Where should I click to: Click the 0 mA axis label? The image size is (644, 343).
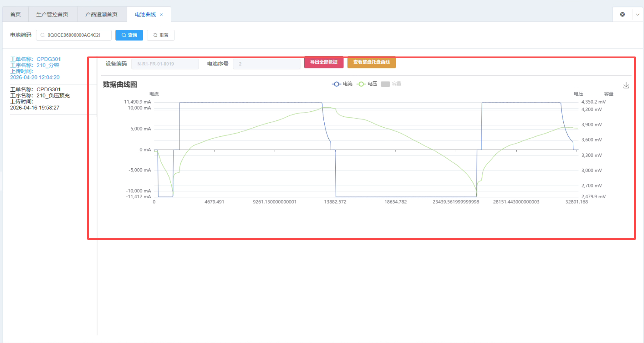(x=145, y=150)
